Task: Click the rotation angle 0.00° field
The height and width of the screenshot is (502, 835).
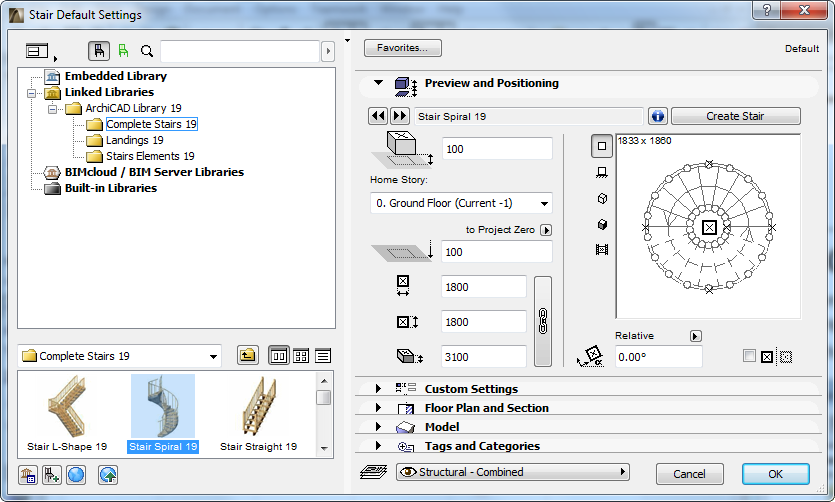Action: (658, 357)
